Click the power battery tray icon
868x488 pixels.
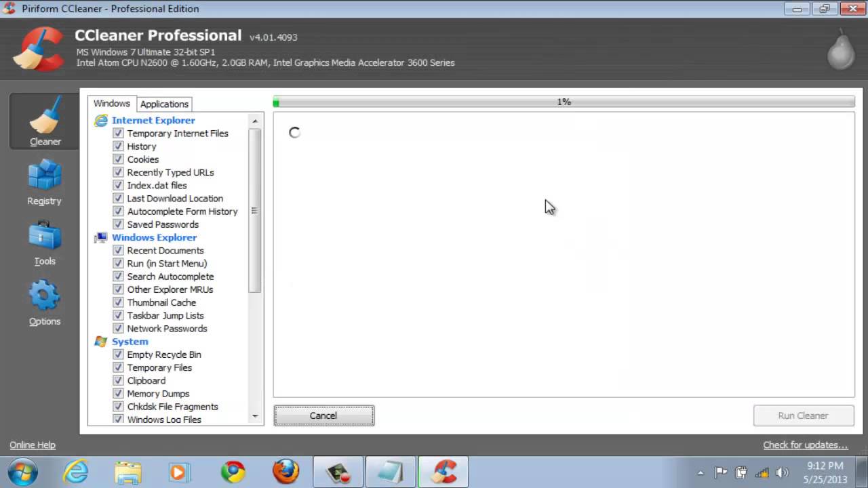click(741, 472)
